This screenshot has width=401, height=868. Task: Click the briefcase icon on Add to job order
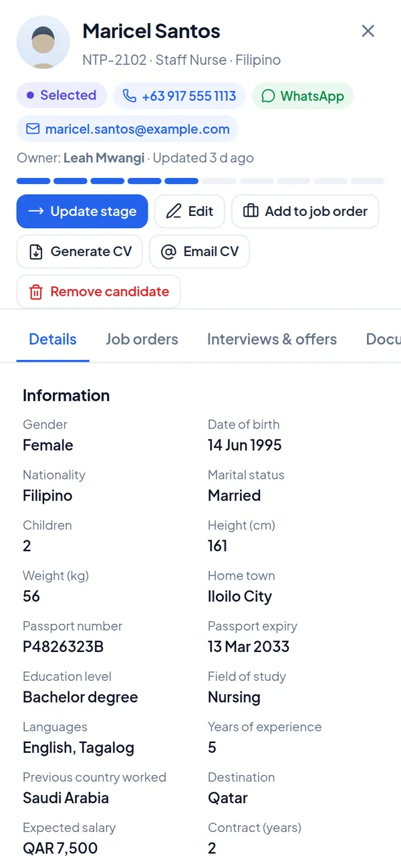coord(251,211)
